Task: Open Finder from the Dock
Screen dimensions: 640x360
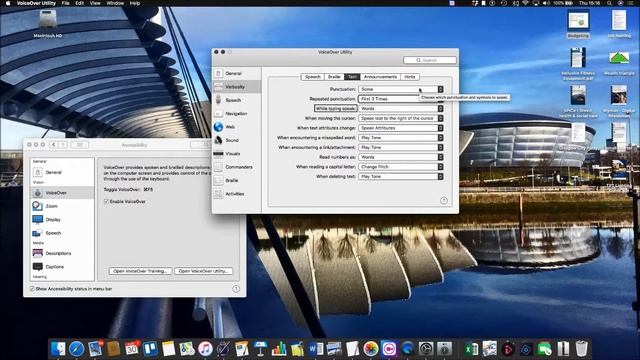Action: pyautogui.click(x=58, y=349)
